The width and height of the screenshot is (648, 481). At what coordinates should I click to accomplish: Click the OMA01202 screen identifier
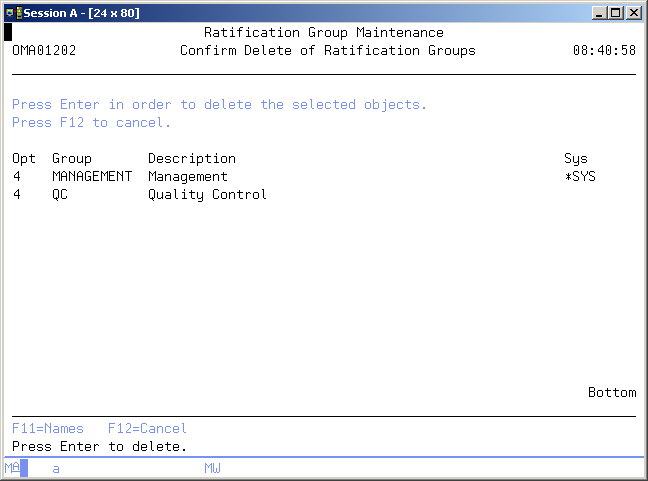point(44,51)
